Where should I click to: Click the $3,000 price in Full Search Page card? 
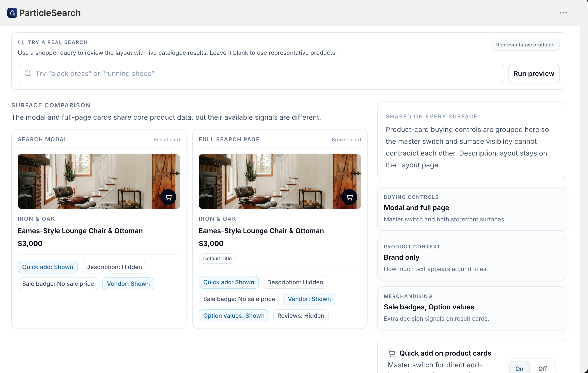coord(211,244)
